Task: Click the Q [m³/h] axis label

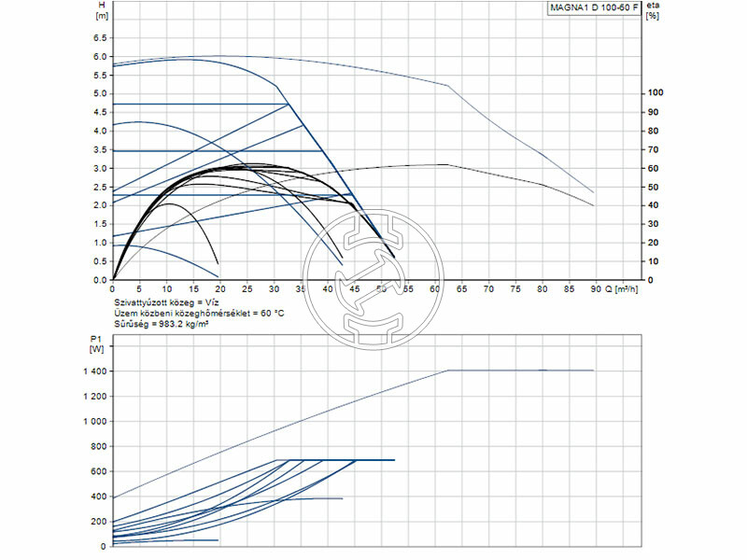Action: coord(627,289)
